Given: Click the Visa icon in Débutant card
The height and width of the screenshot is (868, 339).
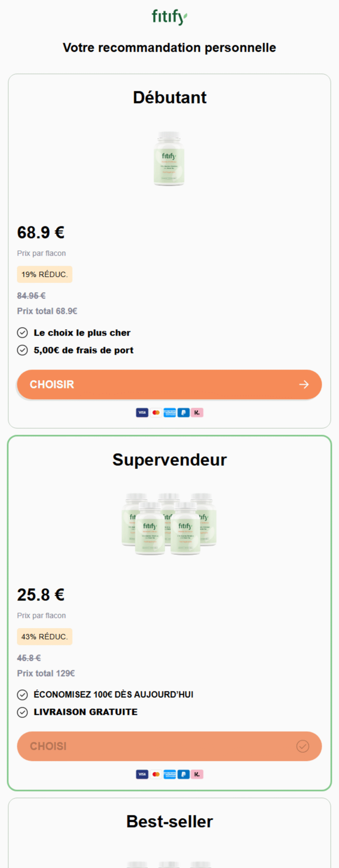Looking at the screenshot, I should (142, 413).
